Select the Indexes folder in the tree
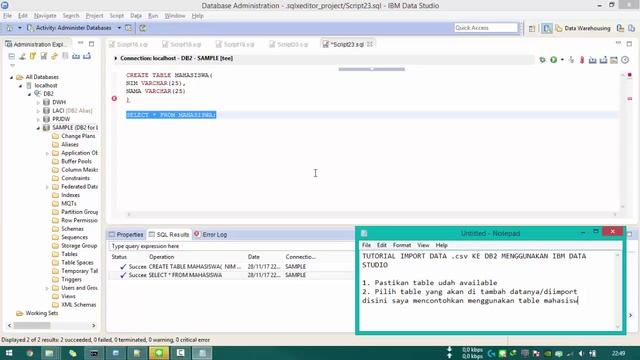The height and width of the screenshot is (360, 640). 70,195
